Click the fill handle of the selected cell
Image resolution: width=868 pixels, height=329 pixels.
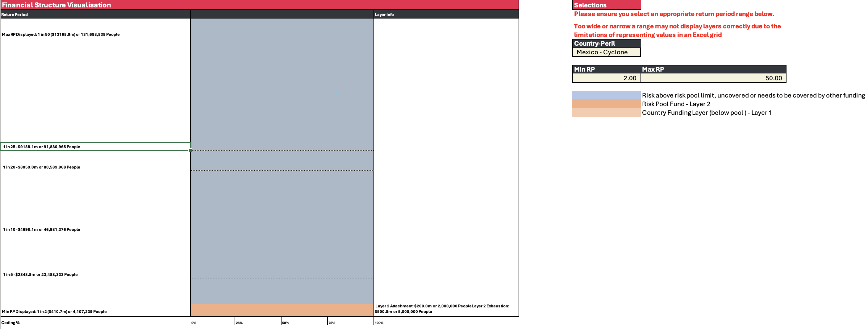pyautogui.click(x=190, y=151)
